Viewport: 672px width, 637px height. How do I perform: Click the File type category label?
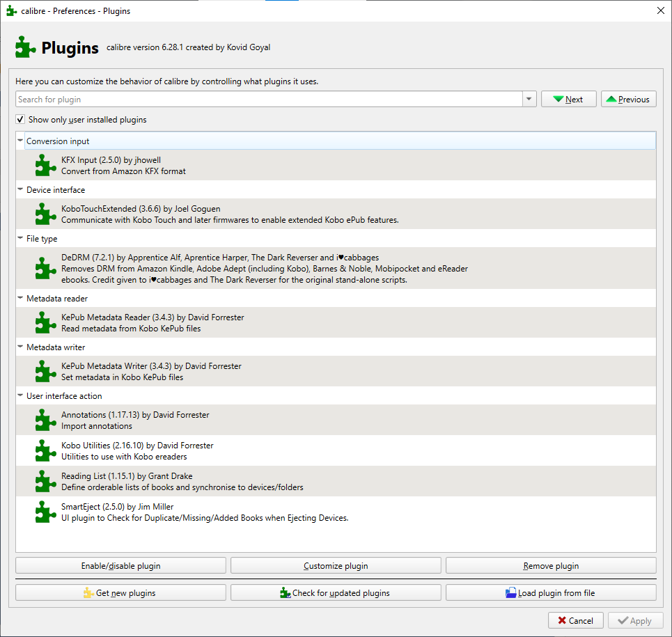[42, 239]
